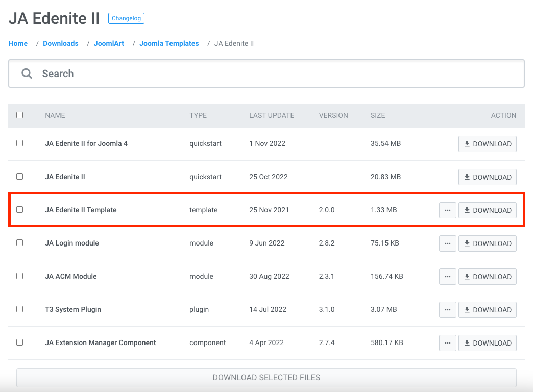
Task: Navigate to Downloads in breadcrumb
Action: click(61, 44)
